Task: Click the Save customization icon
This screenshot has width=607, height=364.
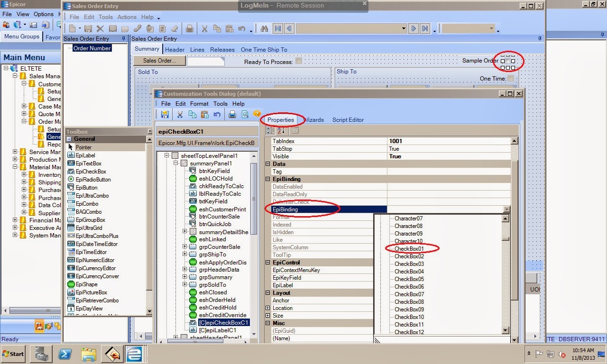Action: pos(165,114)
